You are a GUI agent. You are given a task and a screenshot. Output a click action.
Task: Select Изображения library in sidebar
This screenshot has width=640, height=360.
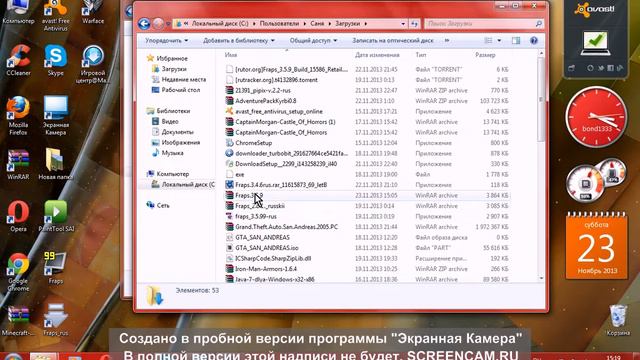pyautogui.click(x=180, y=142)
